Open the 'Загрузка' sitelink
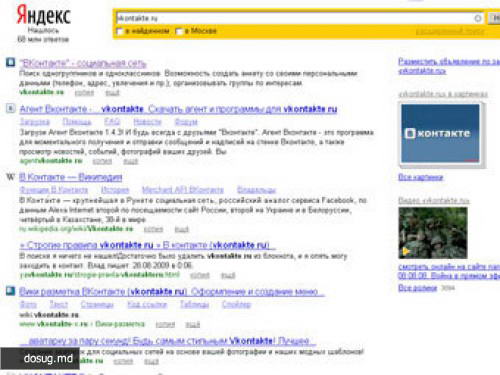Viewport: 500px width, 375px height. [x=35, y=122]
